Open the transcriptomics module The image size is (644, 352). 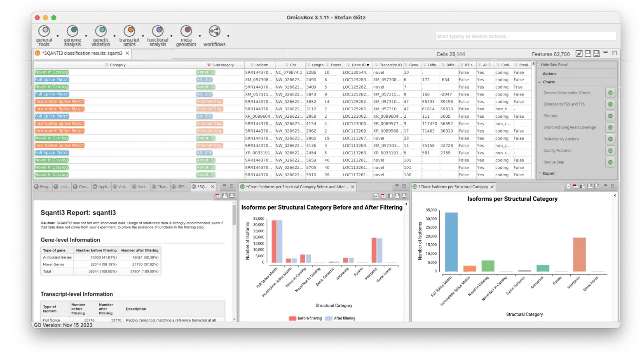click(x=129, y=36)
